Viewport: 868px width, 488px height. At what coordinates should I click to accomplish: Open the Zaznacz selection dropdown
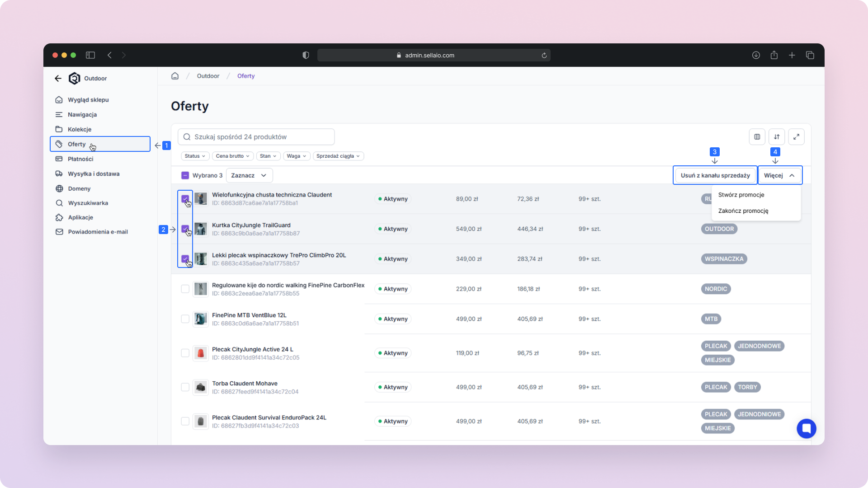(249, 175)
